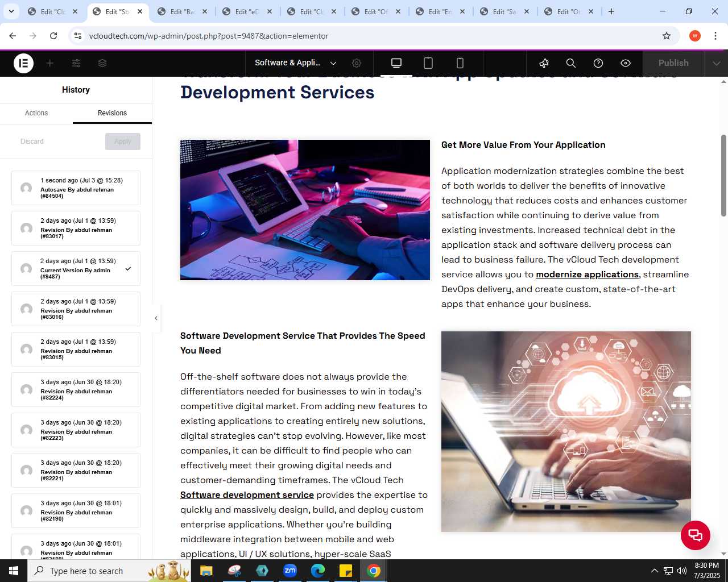Viewport: 728px width, 582px height.
Task: Open What's New megaphone icon
Action: tap(544, 63)
